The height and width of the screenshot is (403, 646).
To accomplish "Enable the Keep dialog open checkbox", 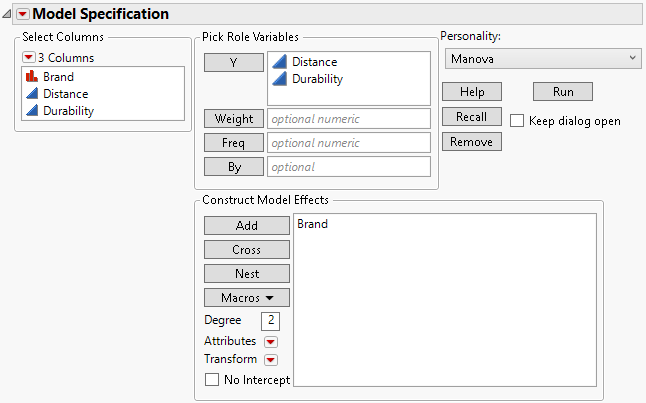I will tap(517, 121).
